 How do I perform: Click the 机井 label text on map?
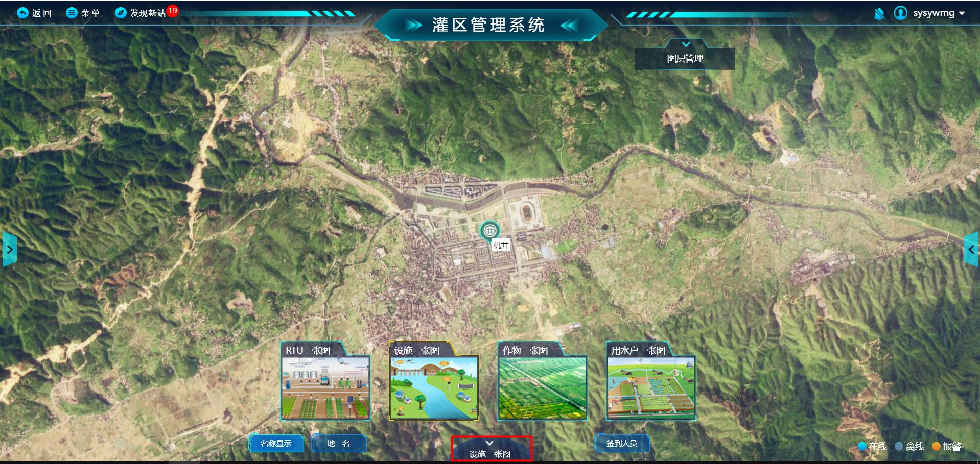(x=501, y=245)
